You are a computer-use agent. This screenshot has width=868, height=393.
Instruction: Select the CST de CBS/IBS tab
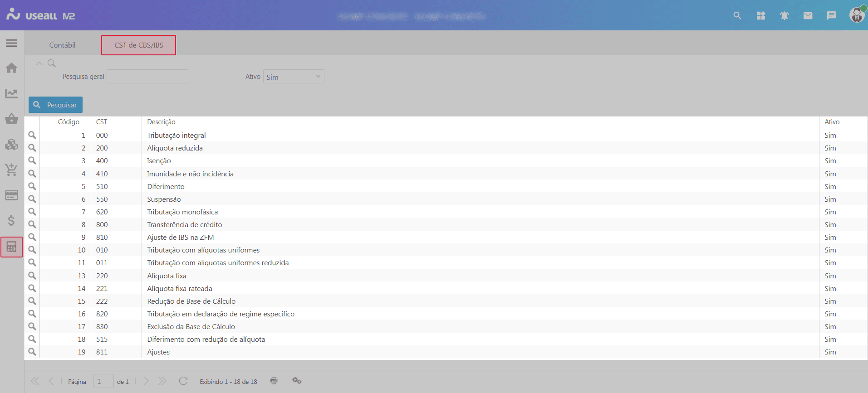[139, 45]
